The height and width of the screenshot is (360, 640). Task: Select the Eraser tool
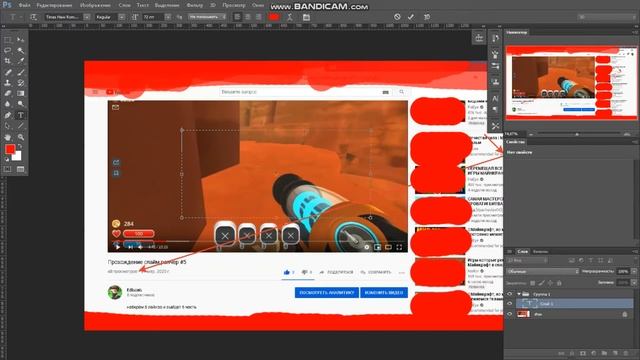point(8,93)
